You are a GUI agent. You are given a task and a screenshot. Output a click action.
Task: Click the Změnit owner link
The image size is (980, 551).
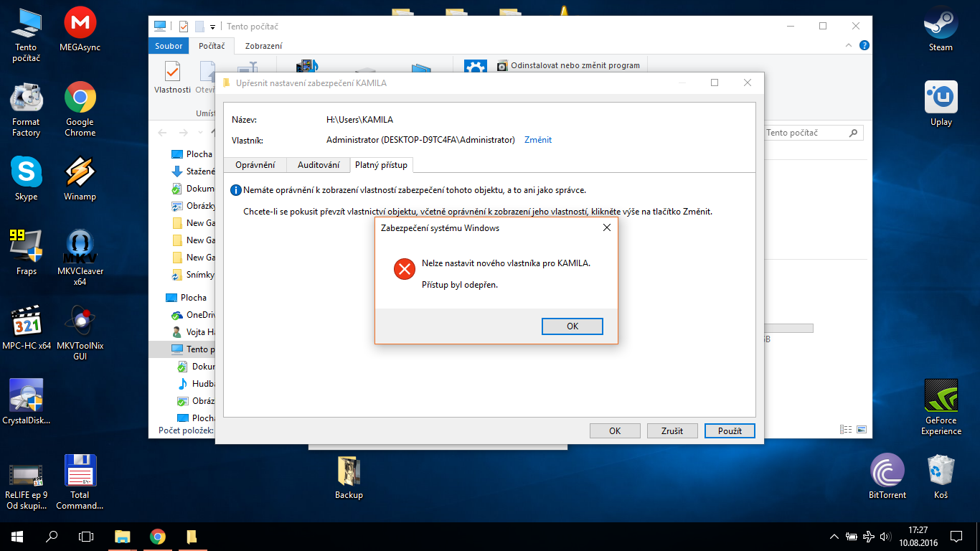click(538, 140)
